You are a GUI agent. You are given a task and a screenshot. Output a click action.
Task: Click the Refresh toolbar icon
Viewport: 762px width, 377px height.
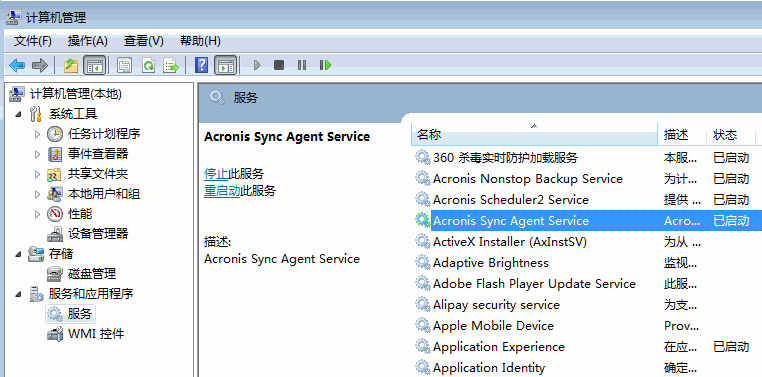pos(148,65)
